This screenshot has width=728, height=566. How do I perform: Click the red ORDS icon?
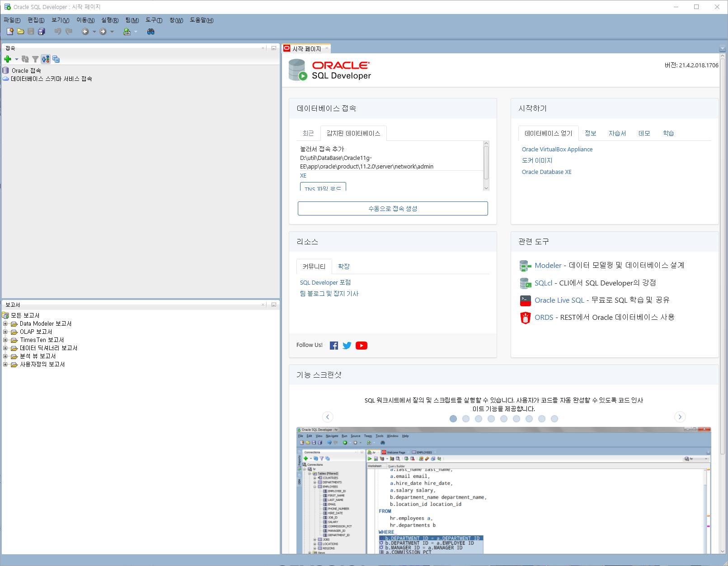pos(525,318)
